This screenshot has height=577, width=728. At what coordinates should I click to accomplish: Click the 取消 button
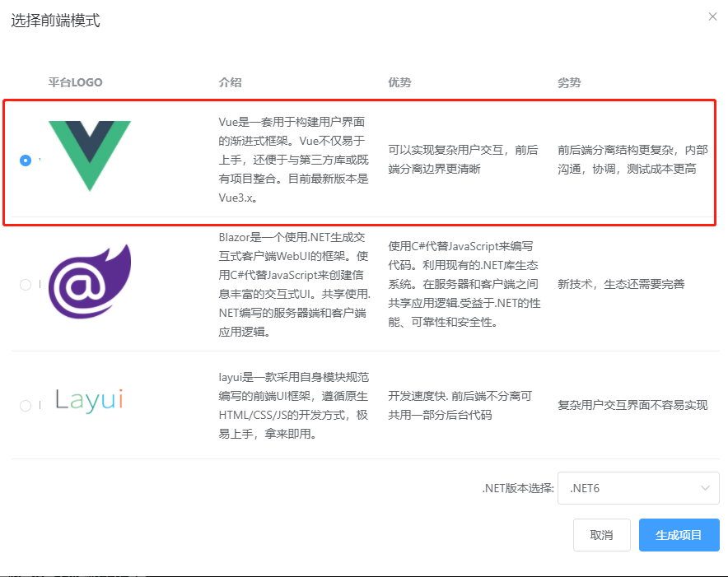(x=601, y=534)
